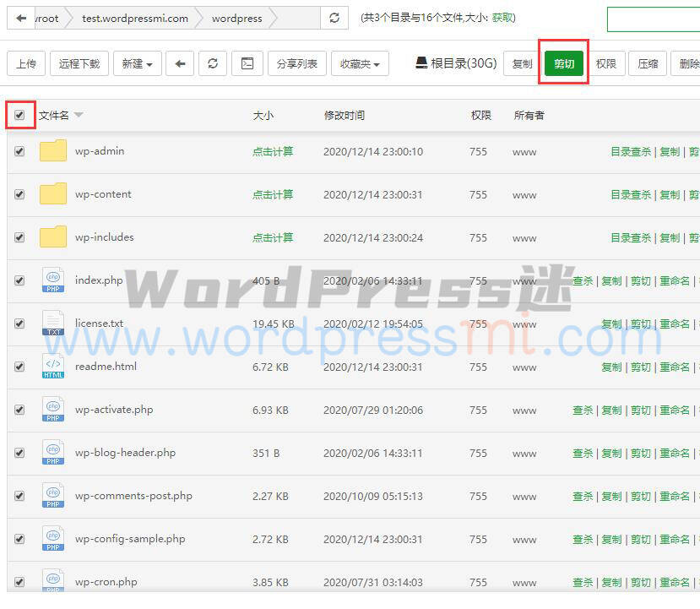Toggle the select-all checkbox in the header

(x=19, y=114)
